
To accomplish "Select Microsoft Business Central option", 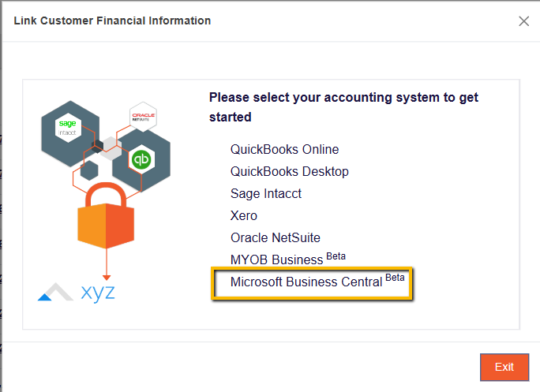I will coord(306,282).
